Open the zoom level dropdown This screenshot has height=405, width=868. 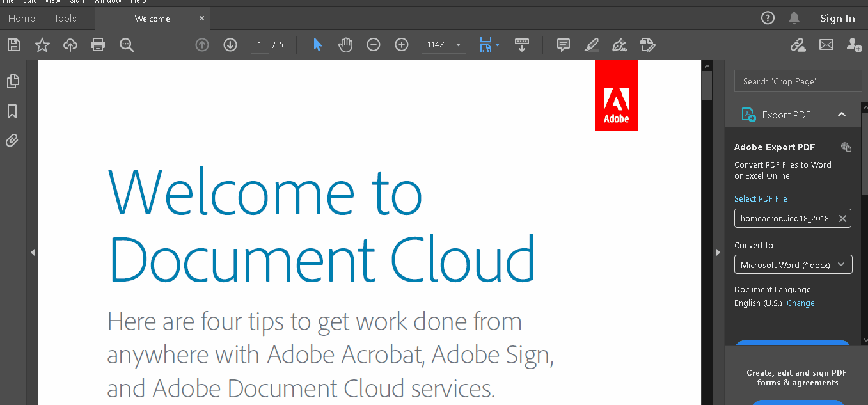coord(458,45)
